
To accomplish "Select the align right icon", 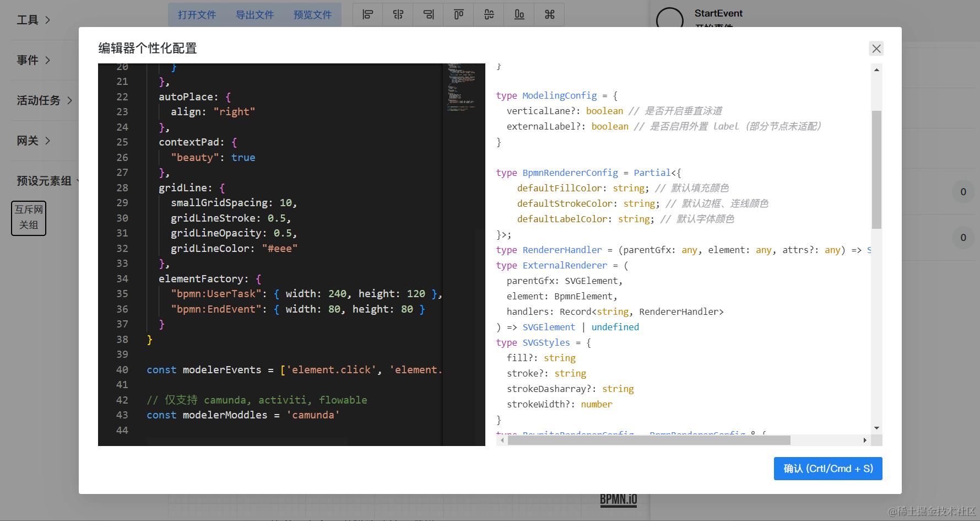I will point(428,15).
